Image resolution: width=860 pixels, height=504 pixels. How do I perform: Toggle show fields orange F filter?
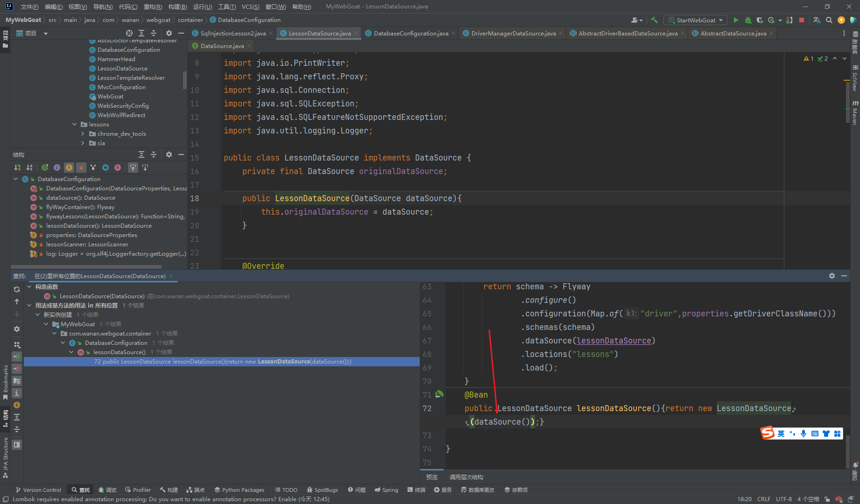(x=69, y=168)
